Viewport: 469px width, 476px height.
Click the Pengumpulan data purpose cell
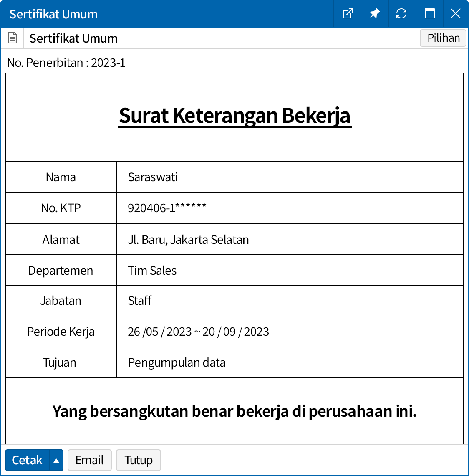coord(177,362)
